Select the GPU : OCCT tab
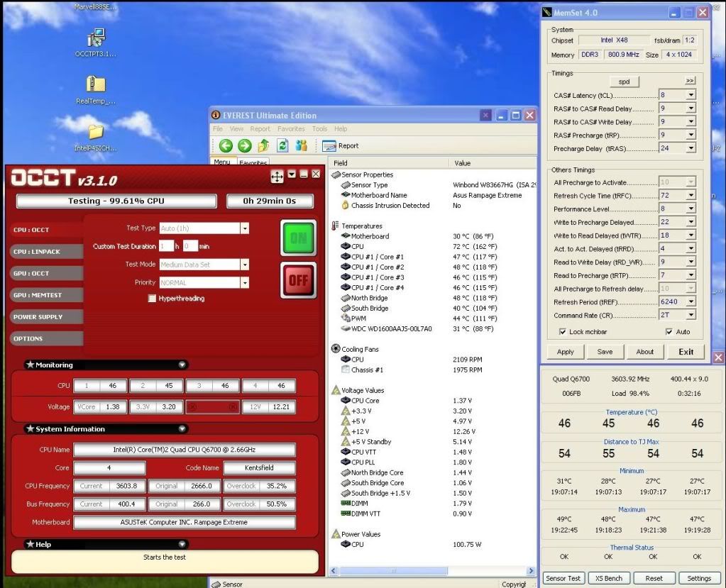Screen dimensions: 726x588 point(46,273)
